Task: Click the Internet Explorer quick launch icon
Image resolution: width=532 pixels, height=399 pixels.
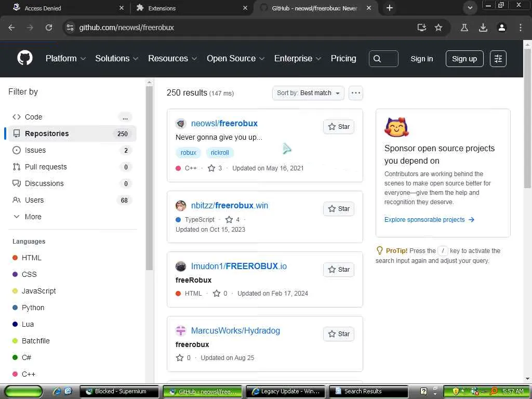Action: (57, 391)
